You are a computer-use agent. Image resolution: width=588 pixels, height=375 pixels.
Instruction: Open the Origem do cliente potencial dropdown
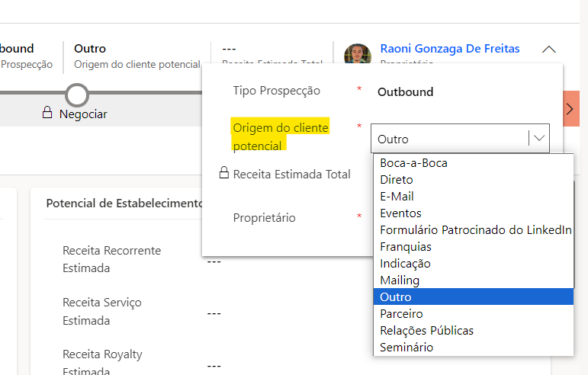point(460,139)
